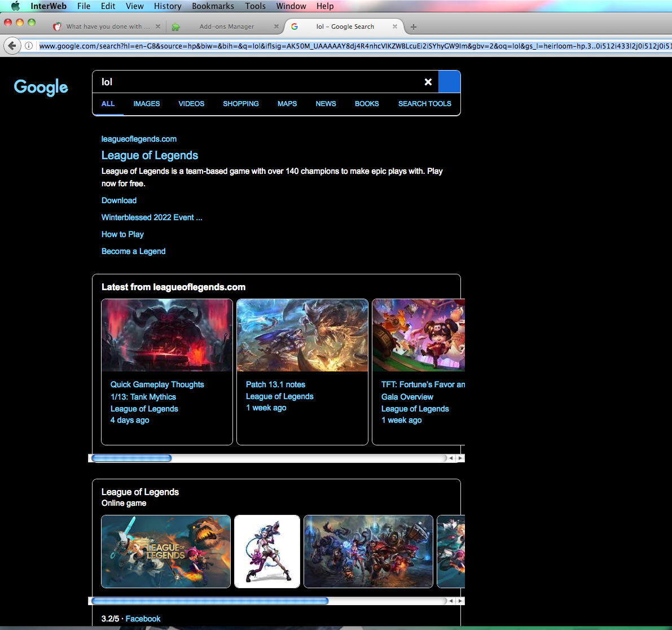Open the History menu
Viewport: 672px width, 630px height.
(x=168, y=6)
